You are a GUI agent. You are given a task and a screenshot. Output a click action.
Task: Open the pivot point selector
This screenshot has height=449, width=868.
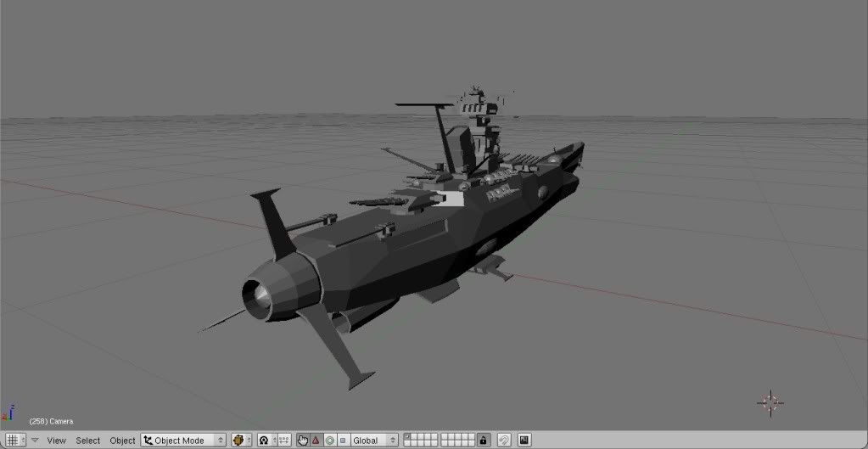pos(266,441)
